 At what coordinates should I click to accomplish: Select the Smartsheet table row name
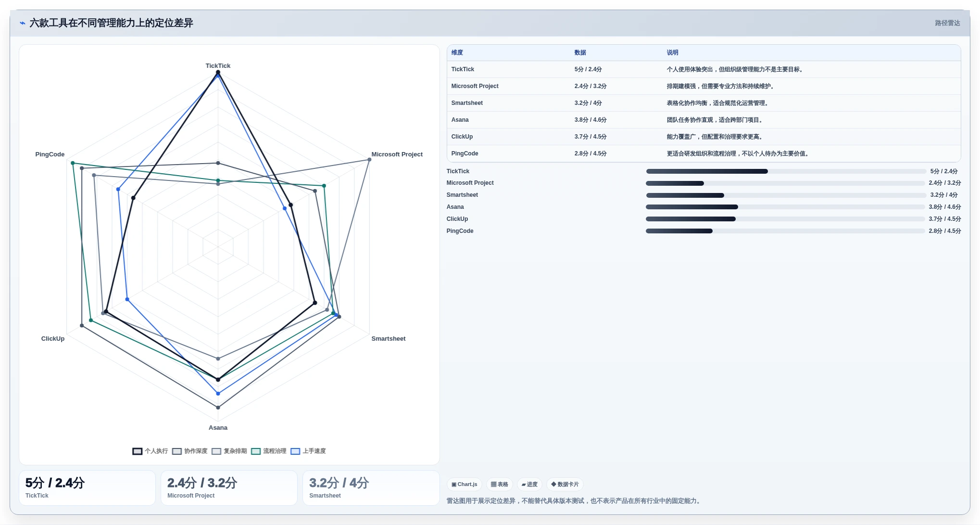[467, 103]
